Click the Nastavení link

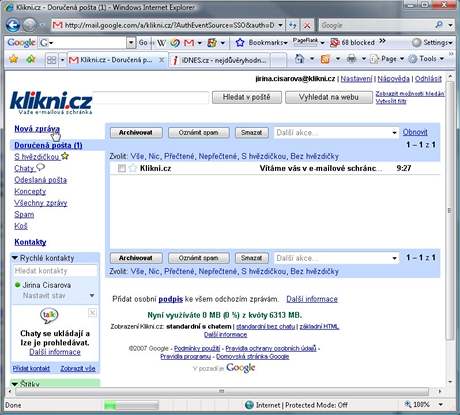click(x=356, y=79)
